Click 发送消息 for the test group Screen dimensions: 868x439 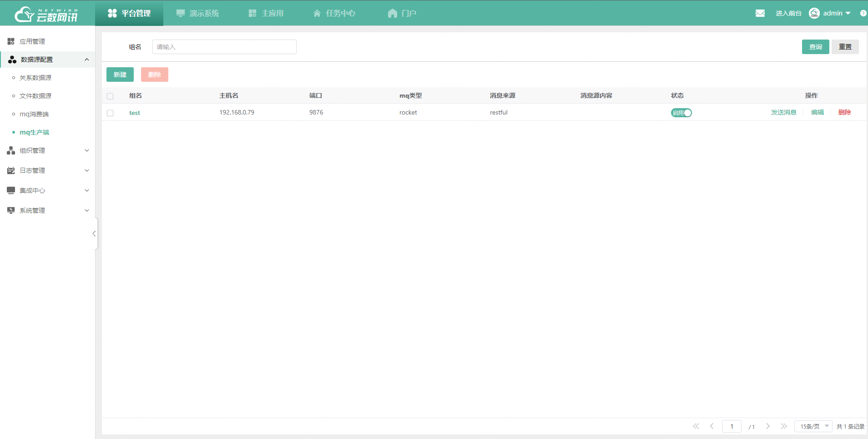pos(783,112)
